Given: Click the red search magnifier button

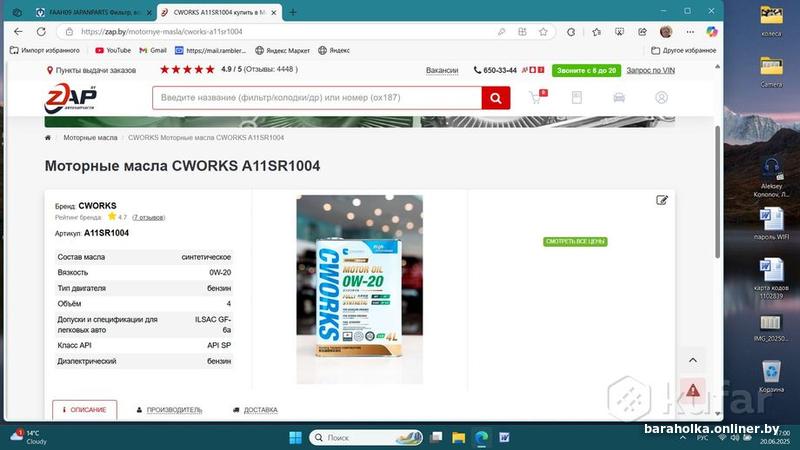Looking at the screenshot, I should pyautogui.click(x=495, y=98).
